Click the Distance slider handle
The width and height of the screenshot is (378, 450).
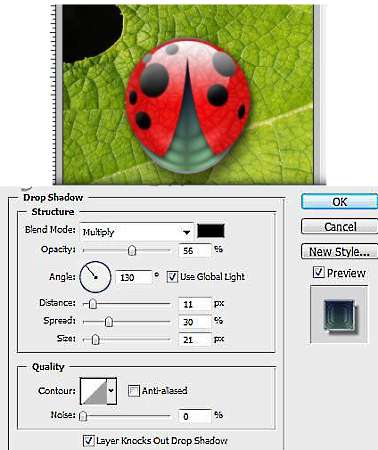click(93, 304)
